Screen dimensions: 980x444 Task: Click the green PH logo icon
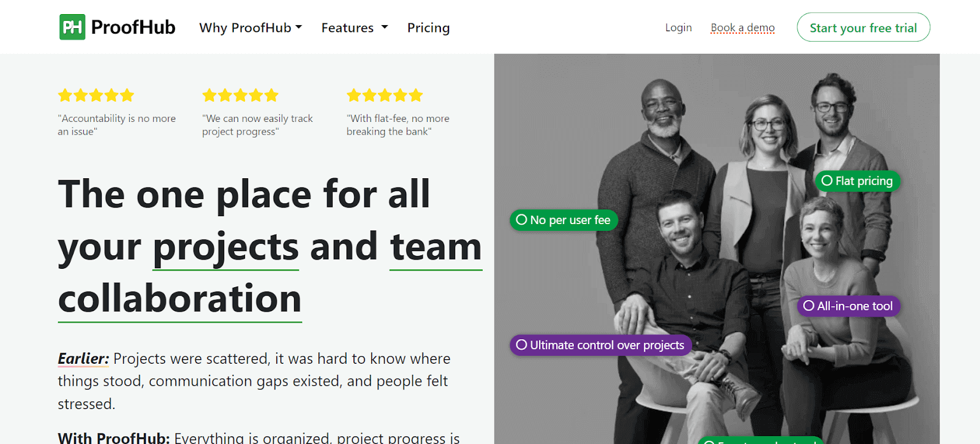coord(72,27)
